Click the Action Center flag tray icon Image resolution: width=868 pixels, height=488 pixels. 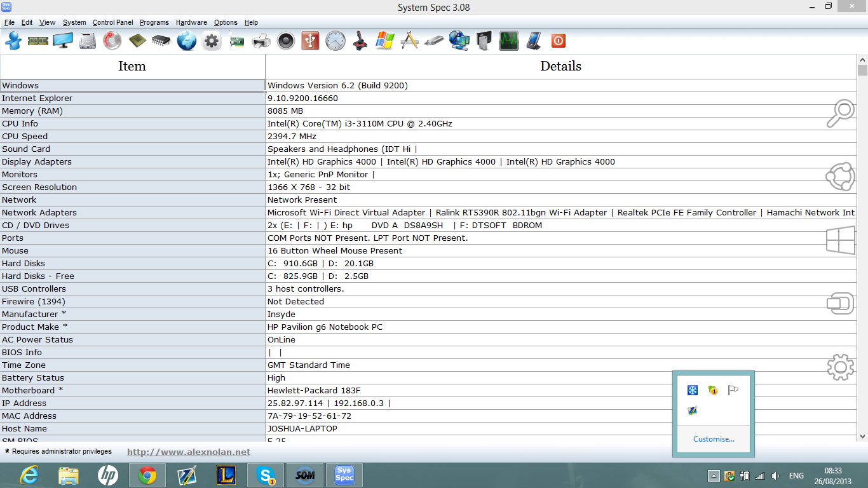click(733, 390)
